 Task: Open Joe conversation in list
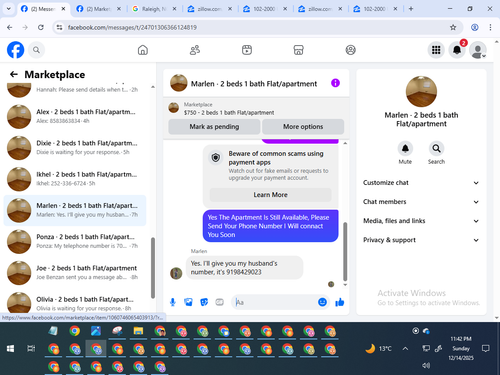coord(75,273)
